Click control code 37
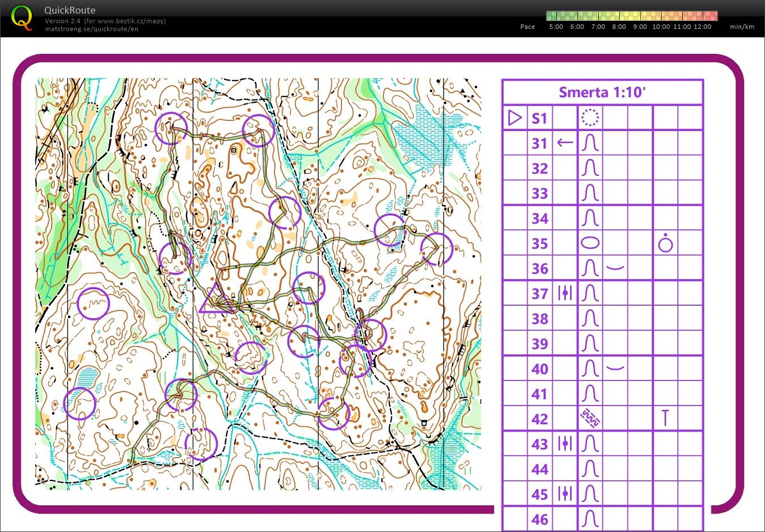 [540, 293]
